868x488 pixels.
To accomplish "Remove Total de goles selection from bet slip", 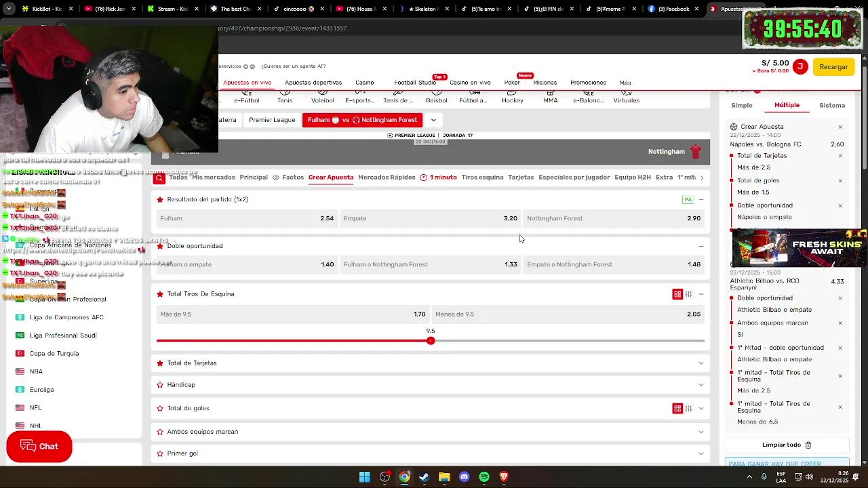I will 840,180.
